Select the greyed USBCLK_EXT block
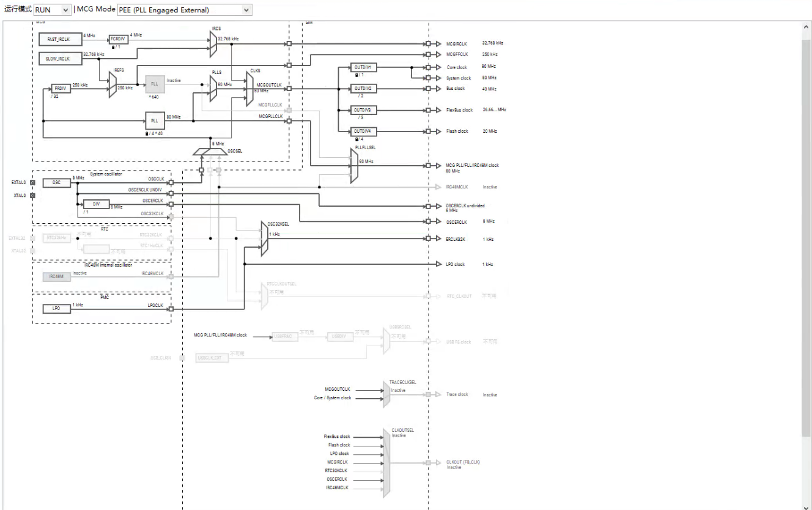This screenshot has width=812, height=510. pyautogui.click(x=213, y=358)
